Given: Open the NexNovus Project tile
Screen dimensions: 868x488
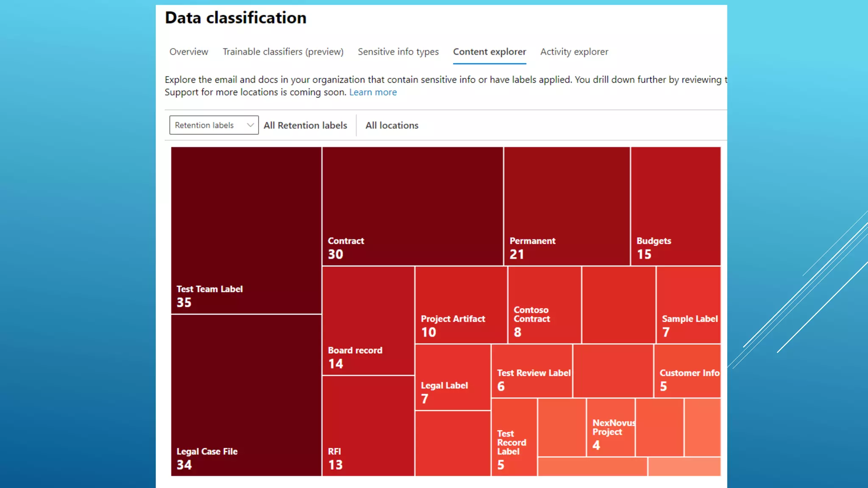Looking at the screenshot, I should click(610, 427).
